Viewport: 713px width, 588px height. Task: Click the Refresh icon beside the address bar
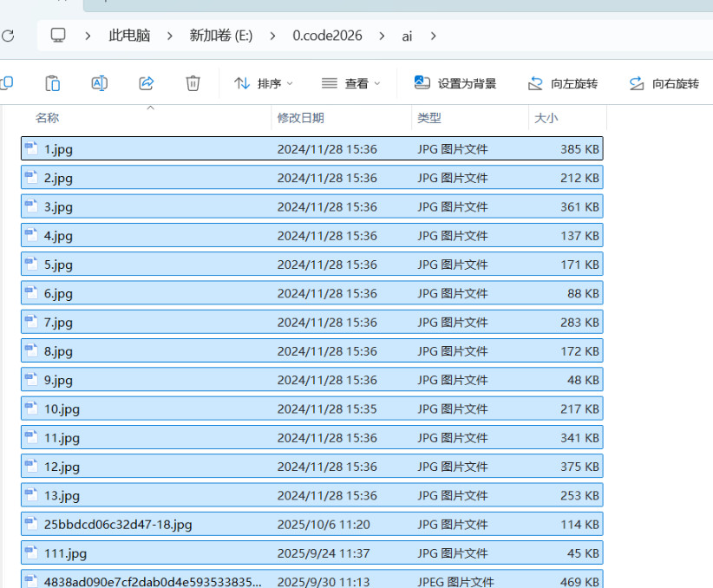[x=8, y=36]
